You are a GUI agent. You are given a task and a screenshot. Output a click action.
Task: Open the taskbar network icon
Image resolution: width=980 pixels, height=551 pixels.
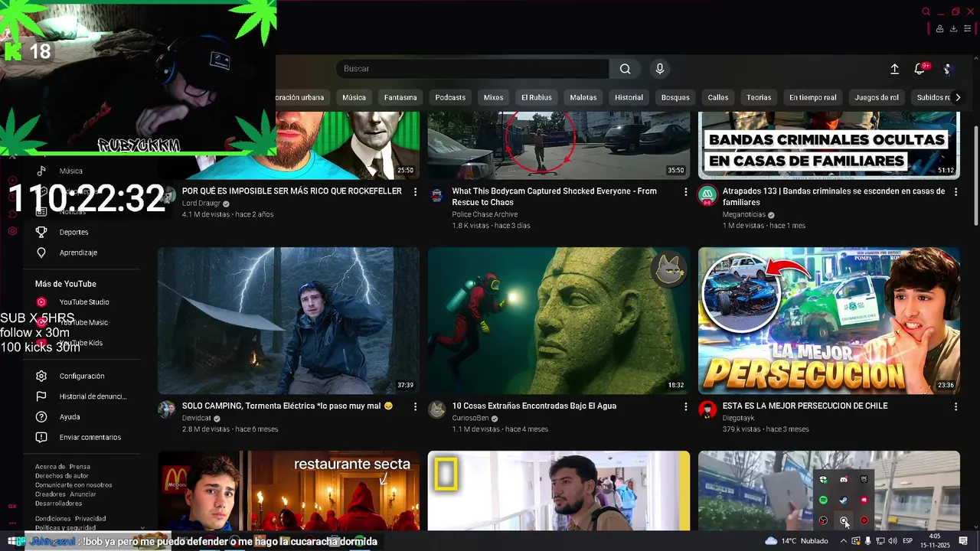pos(880,541)
